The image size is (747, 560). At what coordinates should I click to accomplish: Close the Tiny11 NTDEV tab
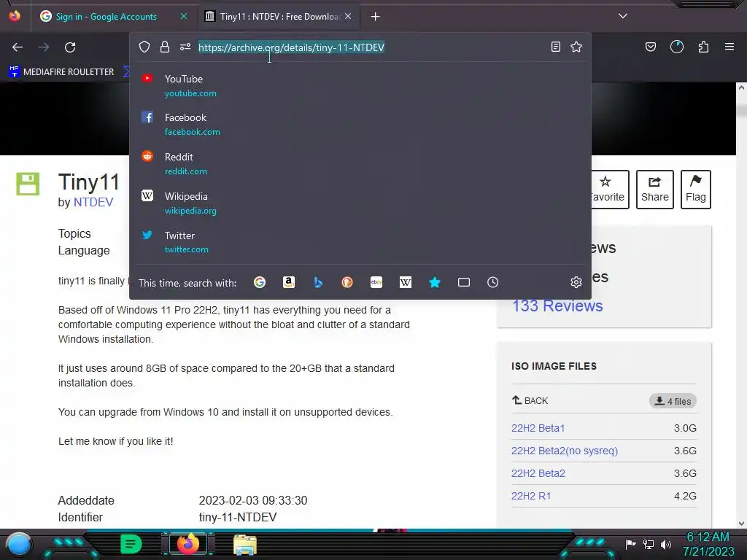pyautogui.click(x=348, y=17)
